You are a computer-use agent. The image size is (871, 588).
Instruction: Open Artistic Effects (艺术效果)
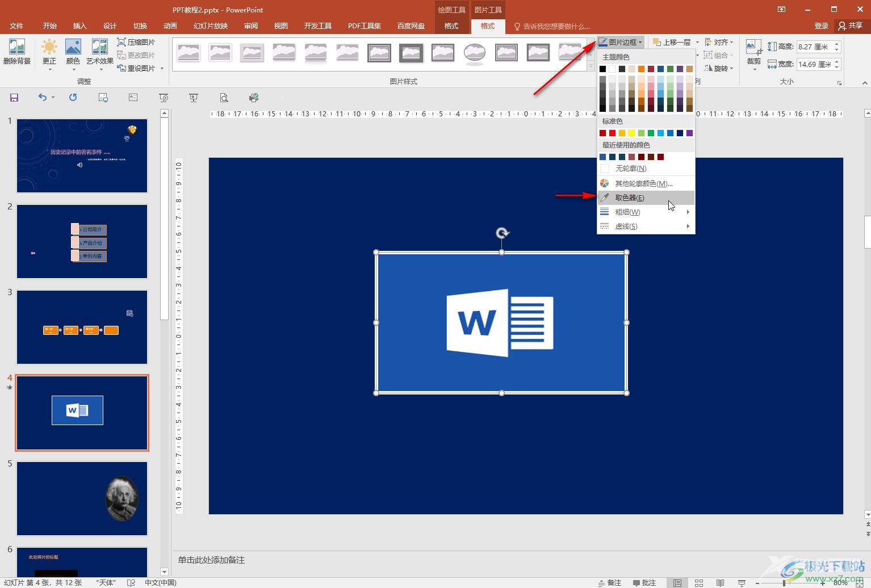pyautogui.click(x=100, y=54)
